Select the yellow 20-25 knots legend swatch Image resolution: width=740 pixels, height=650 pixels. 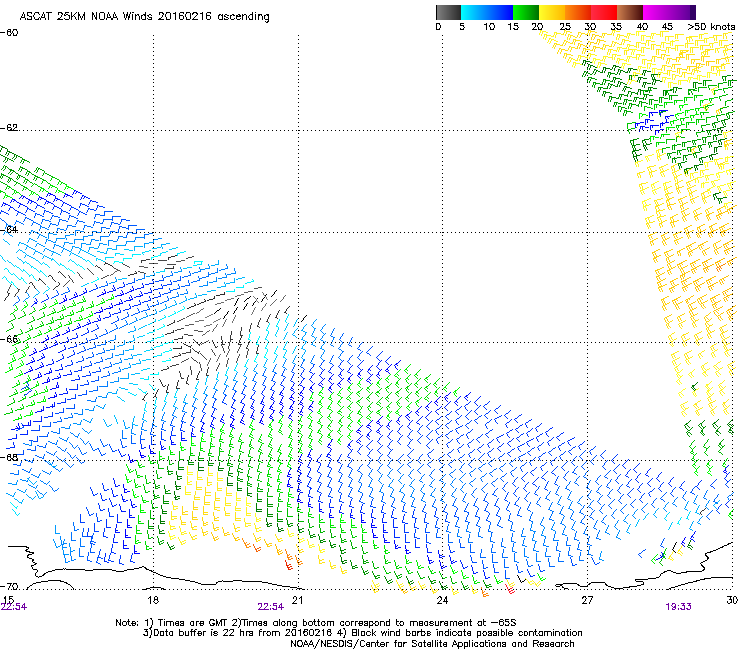tap(552, 12)
